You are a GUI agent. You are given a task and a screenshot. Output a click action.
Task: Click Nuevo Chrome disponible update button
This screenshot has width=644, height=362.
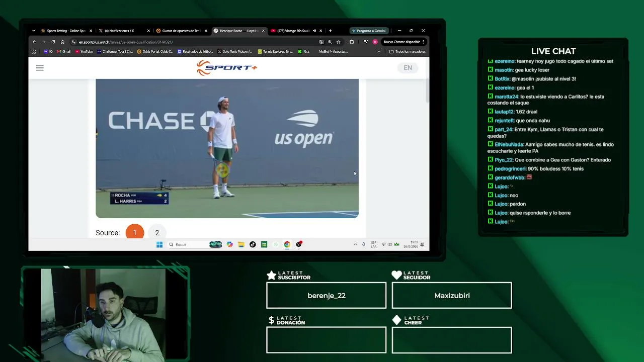click(405, 42)
